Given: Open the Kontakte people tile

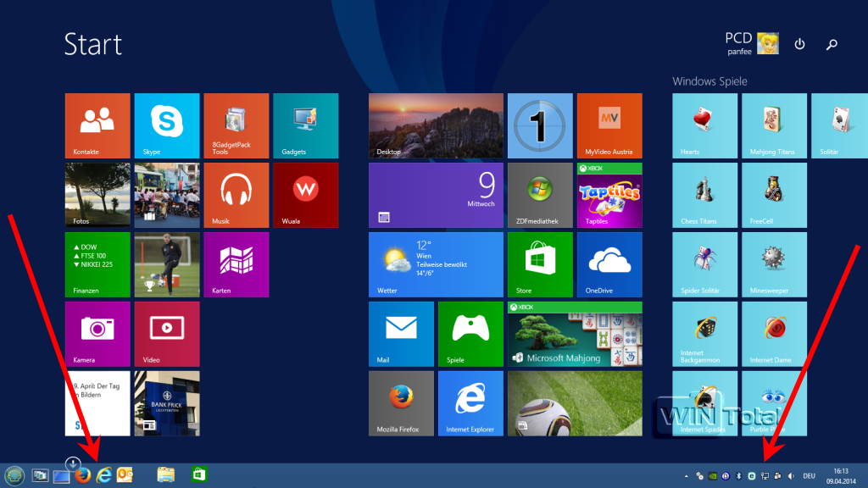Looking at the screenshot, I should click(97, 125).
